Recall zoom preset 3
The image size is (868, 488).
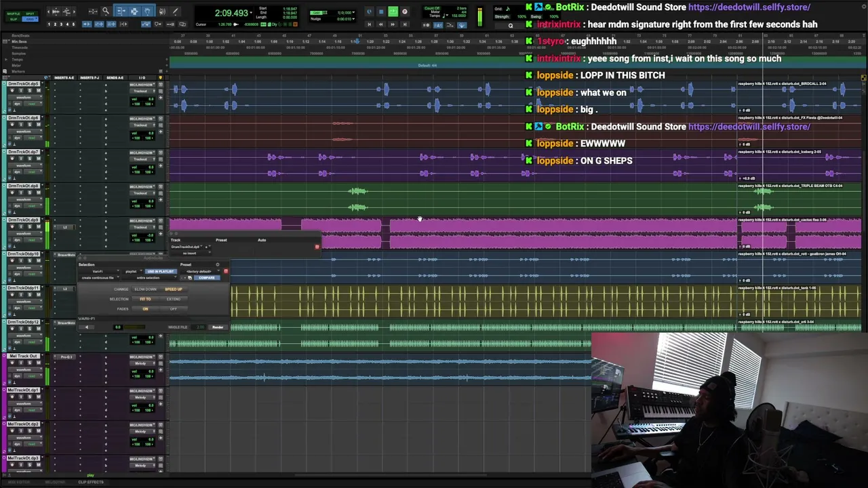tap(61, 24)
